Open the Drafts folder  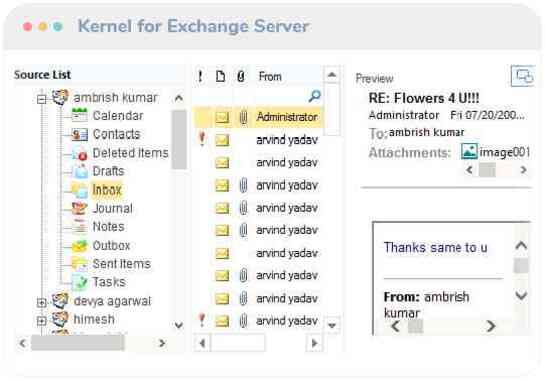pyautogui.click(x=108, y=171)
